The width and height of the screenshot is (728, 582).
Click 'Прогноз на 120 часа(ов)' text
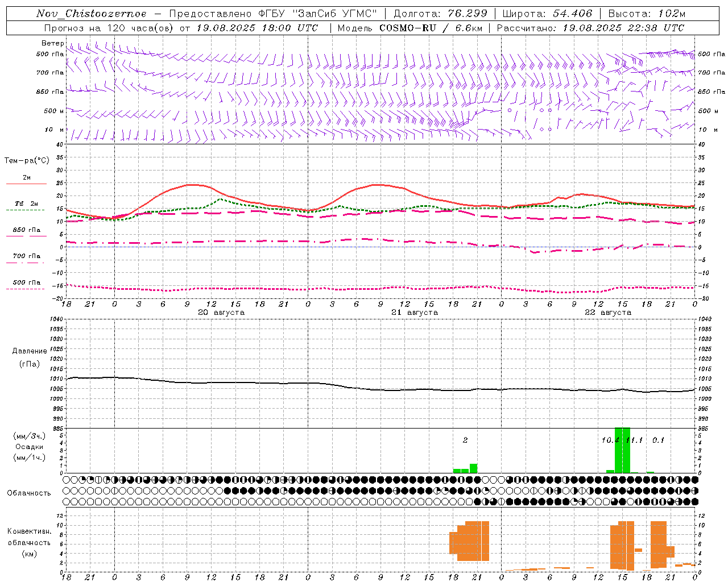[x=109, y=28]
